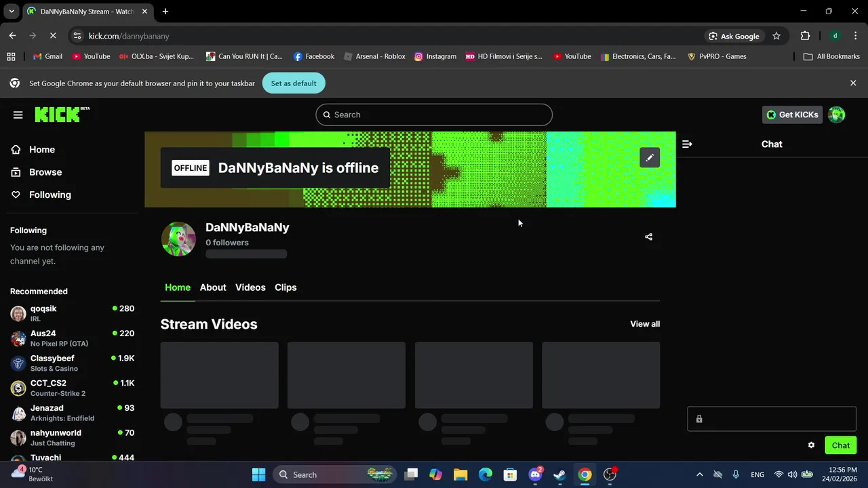
Task: Open Microsoft Edge from taskbar
Action: (486, 474)
